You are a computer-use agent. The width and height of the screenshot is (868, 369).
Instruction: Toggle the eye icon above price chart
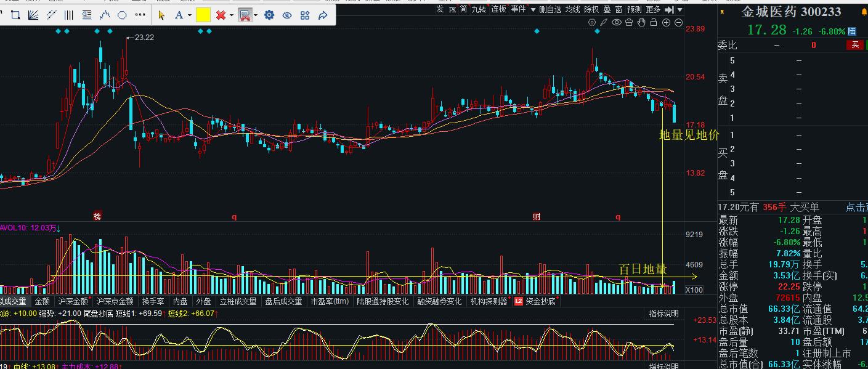pyautogui.click(x=617, y=23)
